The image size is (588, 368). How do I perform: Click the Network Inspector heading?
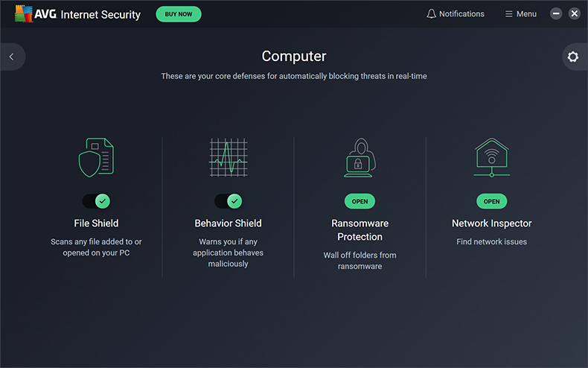point(492,223)
